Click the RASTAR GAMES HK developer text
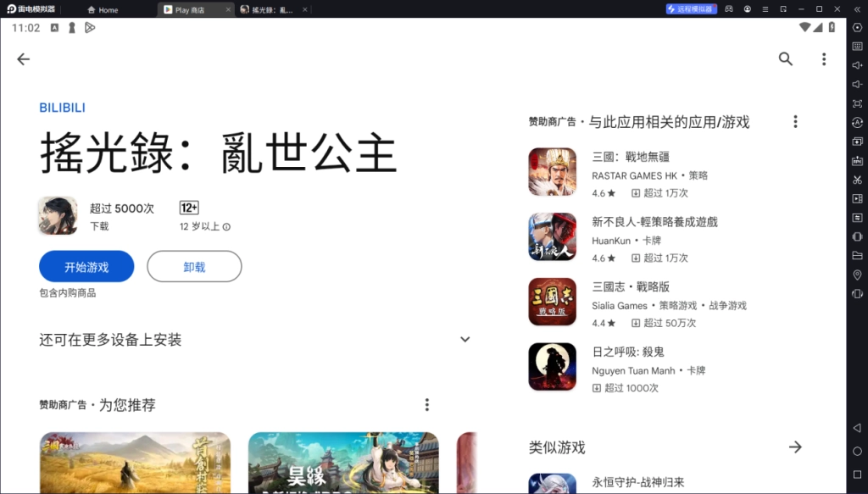Screen dimensions: 868x494 (634, 176)
